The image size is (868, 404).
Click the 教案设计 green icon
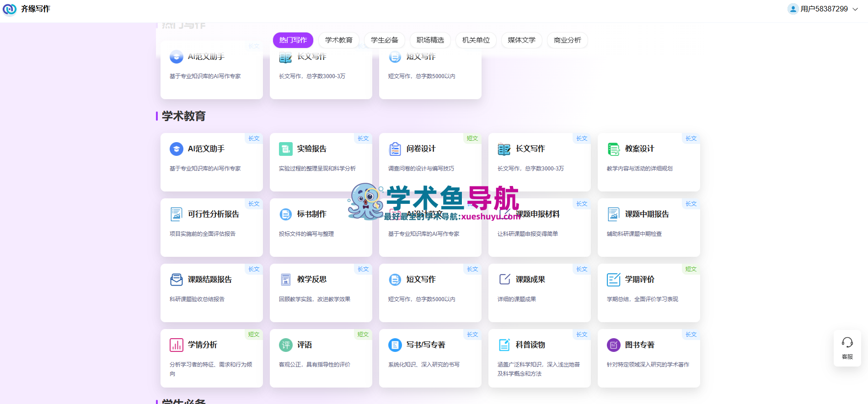click(x=614, y=149)
